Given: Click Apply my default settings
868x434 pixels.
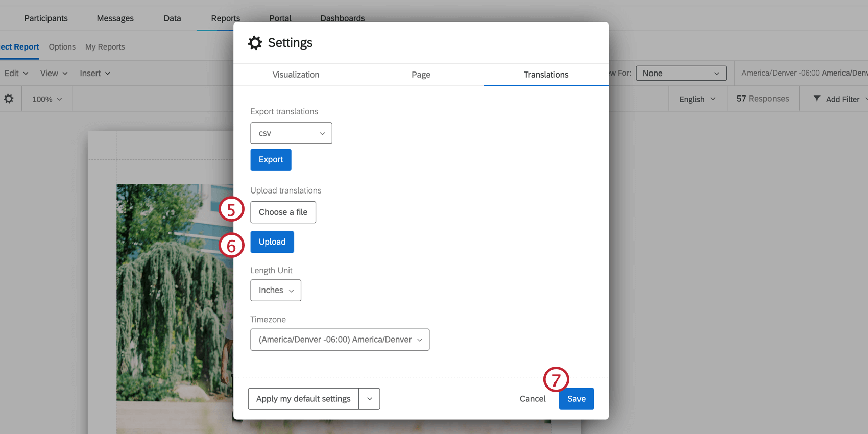Looking at the screenshot, I should click(x=303, y=399).
